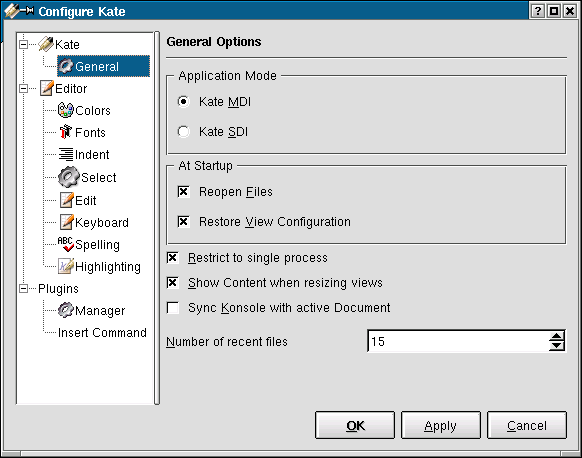Image resolution: width=582 pixels, height=458 pixels.
Task: Open the Spelling settings page
Action: click(97, 245)
